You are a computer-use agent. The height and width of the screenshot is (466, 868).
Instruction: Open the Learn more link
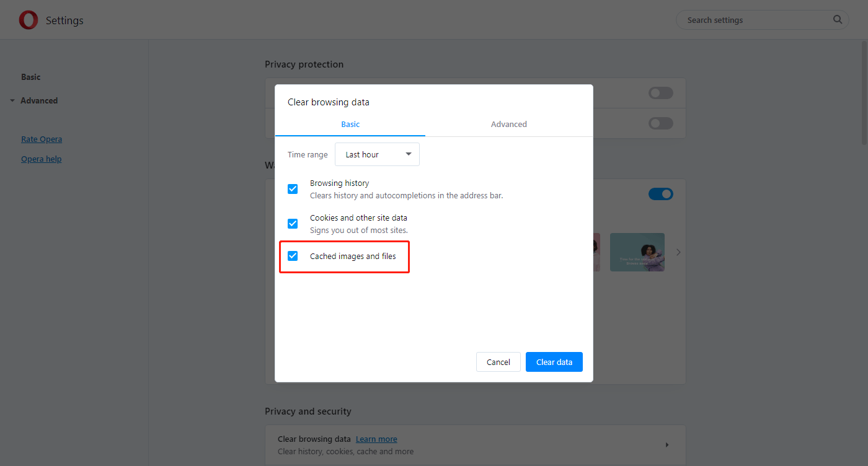point(376,439)
